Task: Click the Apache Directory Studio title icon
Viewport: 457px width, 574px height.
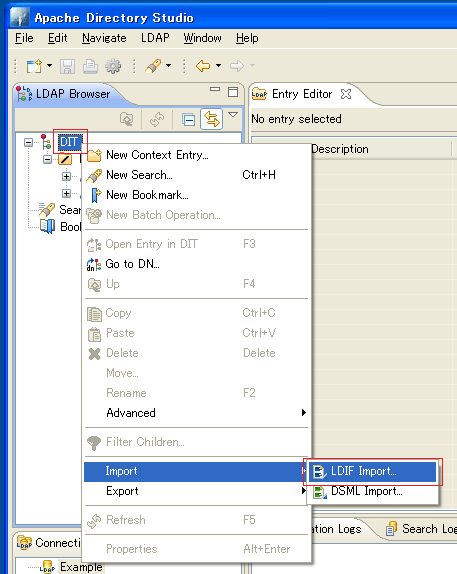Action: tap(19, 17)
